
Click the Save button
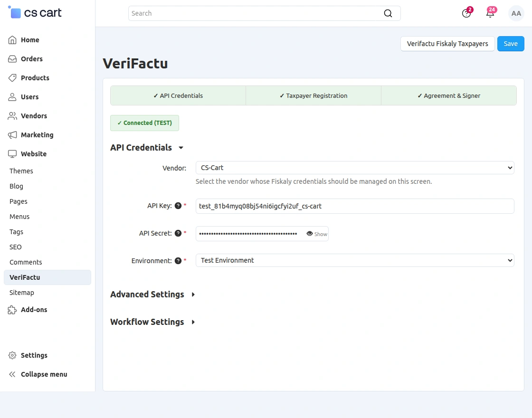[511, 44]
